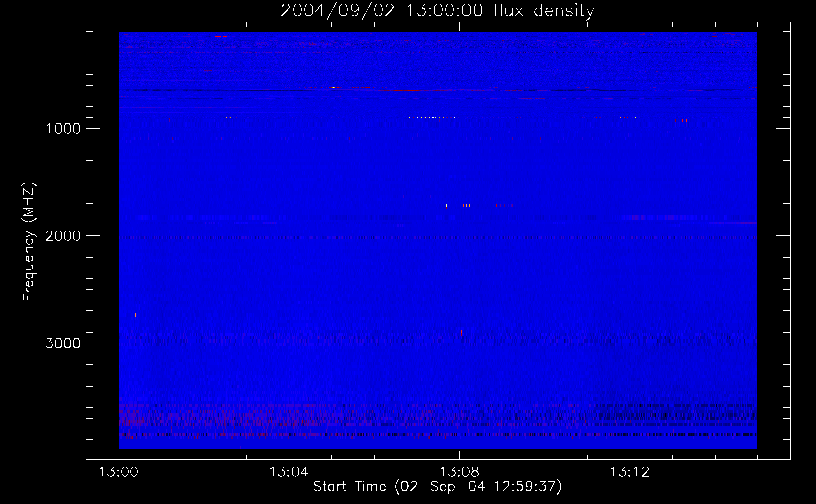This screenshot has width=816, height=504.
Task: Click the bright burst near 13:05 at top
Action: [333, 87]
